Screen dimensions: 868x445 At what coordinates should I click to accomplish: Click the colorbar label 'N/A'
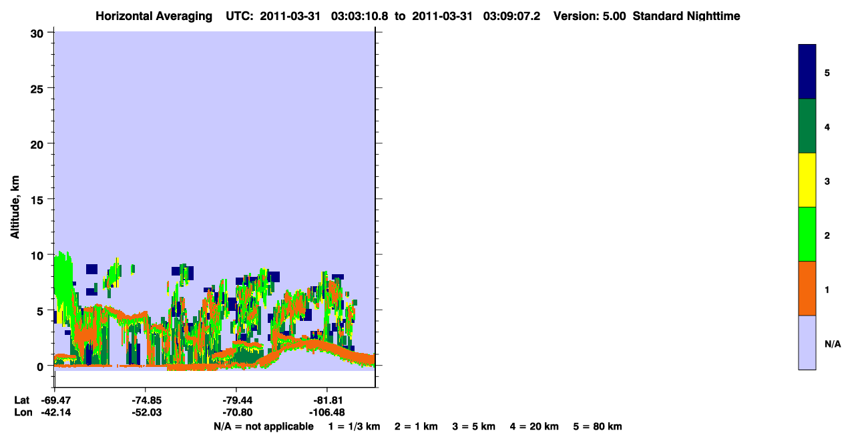833,344
